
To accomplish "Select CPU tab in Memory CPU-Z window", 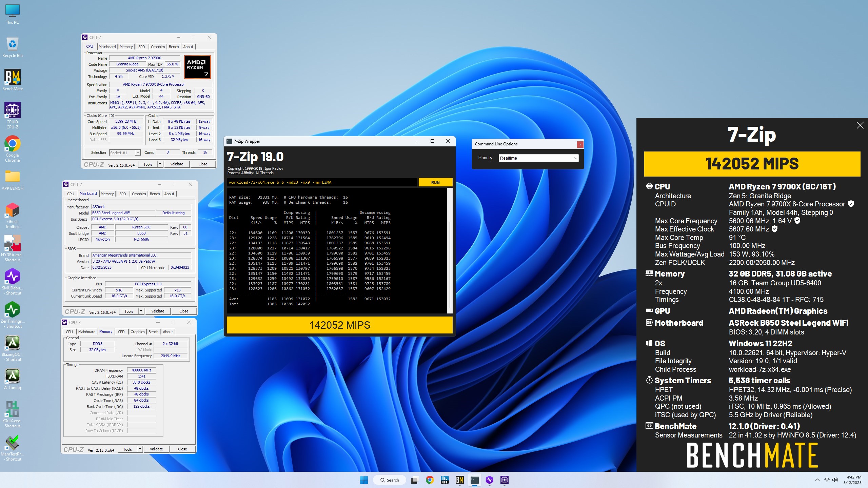I will click(69, 332).
